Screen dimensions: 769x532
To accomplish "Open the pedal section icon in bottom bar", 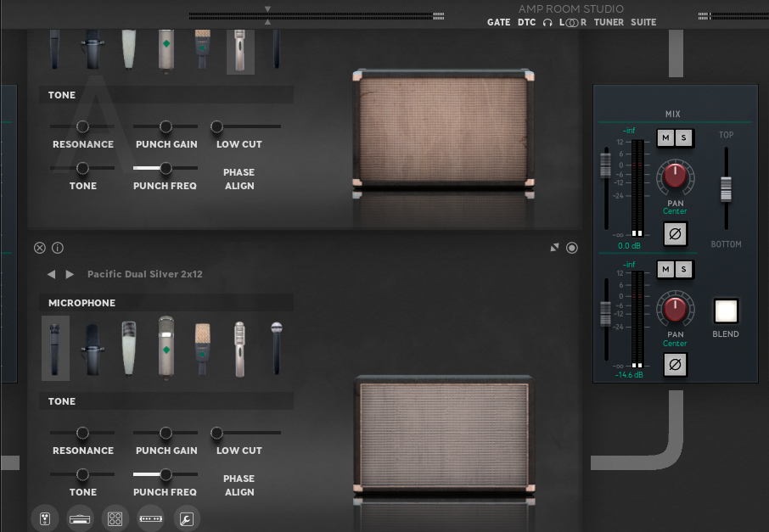I will pos(44,518).
